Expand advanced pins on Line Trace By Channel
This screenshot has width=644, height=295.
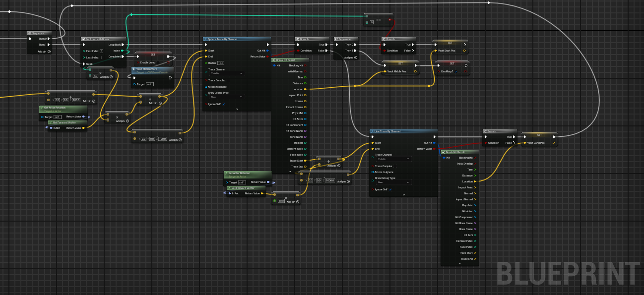(x=403, y=195)
